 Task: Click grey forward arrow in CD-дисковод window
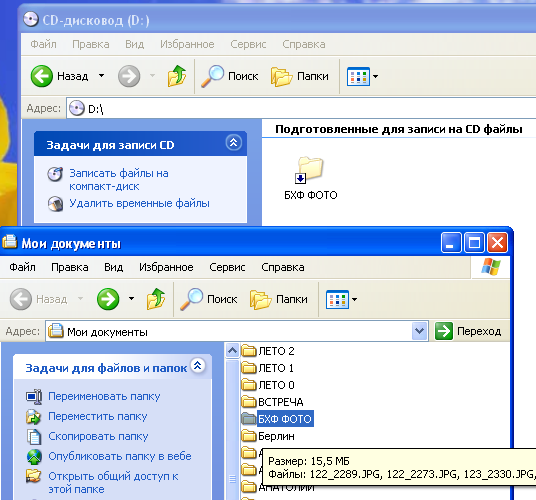click(x=129, y=76)
